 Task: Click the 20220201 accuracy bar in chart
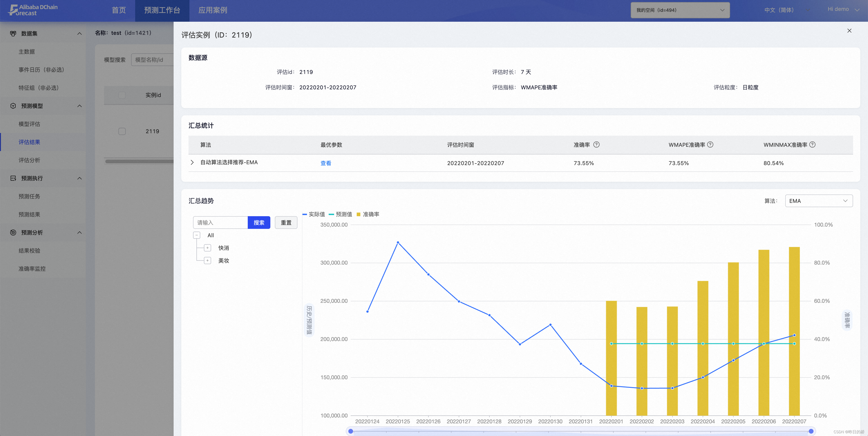tap(611, 358)
